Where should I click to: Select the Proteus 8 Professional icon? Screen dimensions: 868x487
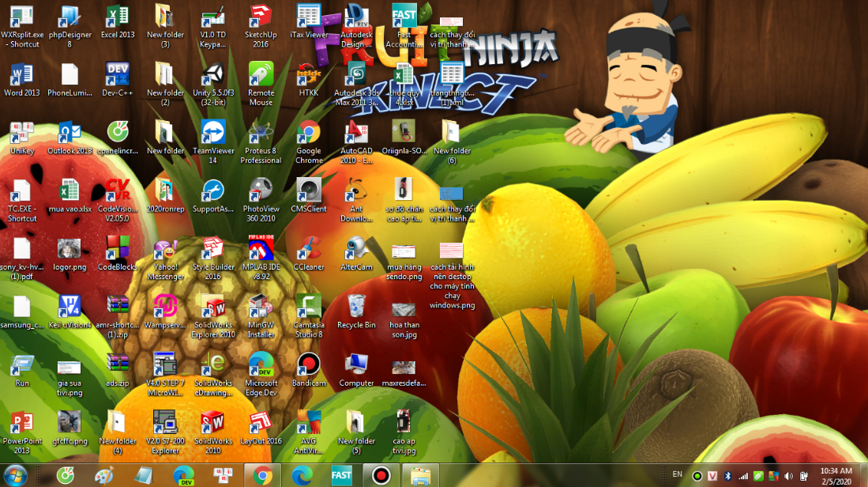[261, 133]
